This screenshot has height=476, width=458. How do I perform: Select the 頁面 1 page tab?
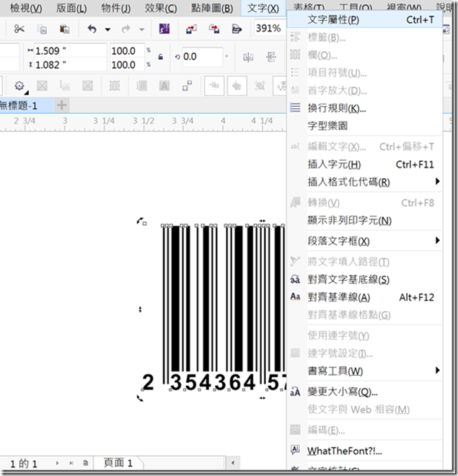[118, 463]
